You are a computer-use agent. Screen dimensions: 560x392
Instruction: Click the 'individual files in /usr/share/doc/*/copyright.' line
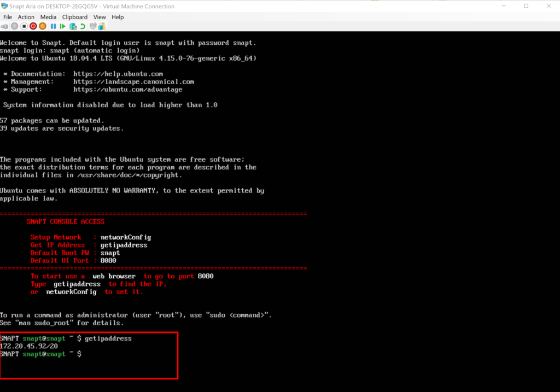(x=91, y=175)
